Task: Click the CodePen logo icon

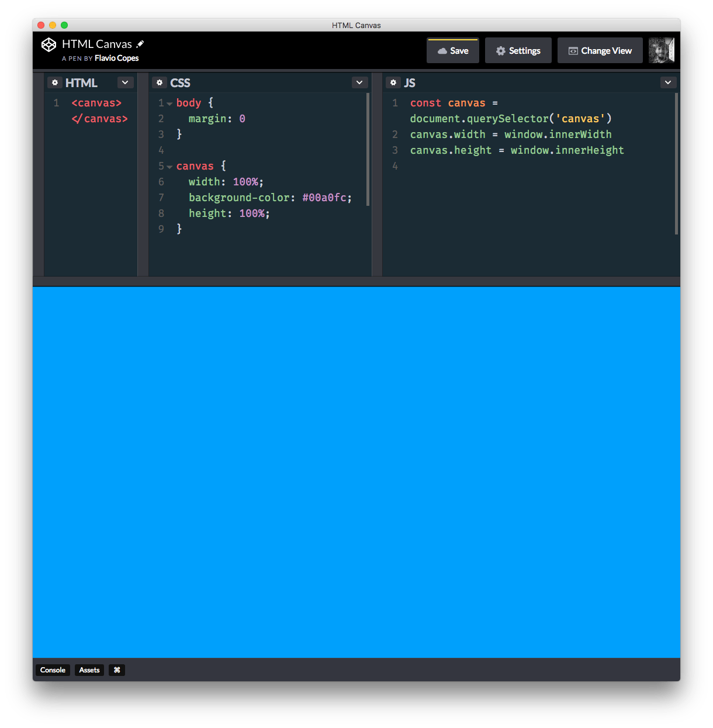Action: 49,45
